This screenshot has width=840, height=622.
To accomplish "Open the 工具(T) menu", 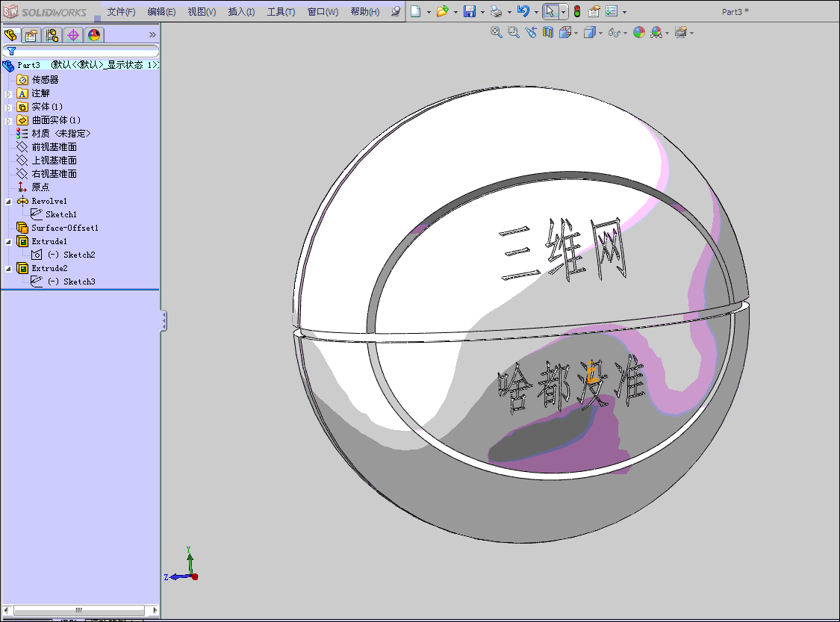I will 281,12.
